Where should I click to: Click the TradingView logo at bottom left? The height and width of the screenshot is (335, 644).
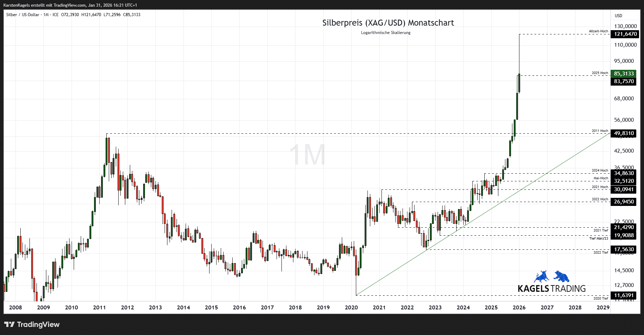point(32,324)
